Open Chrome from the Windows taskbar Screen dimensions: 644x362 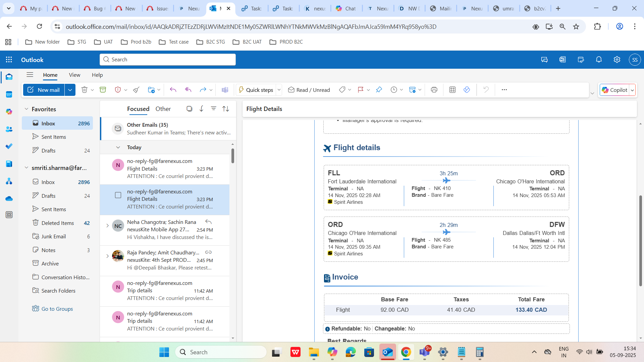coord(406,352)
